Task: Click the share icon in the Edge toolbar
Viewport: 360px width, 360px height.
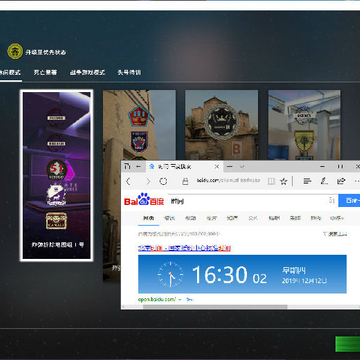Action: [x=341, y=181]
